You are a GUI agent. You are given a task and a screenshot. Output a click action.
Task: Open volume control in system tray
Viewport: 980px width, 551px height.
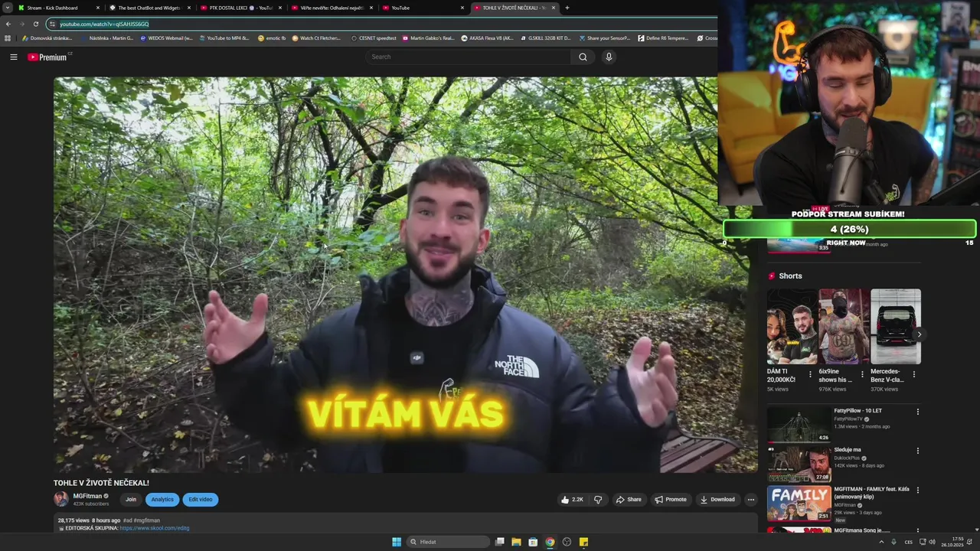click(932, 542)
